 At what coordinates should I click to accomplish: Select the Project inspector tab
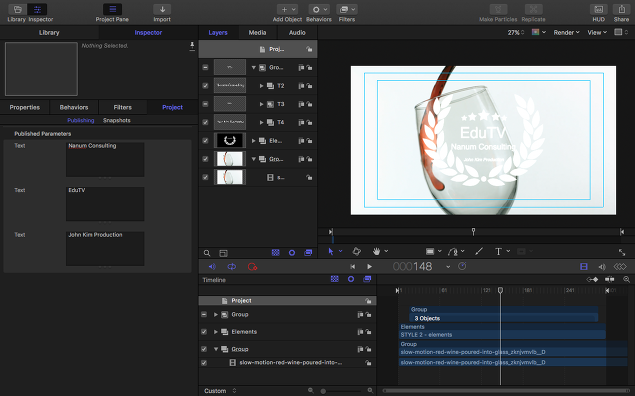[x=173, y=107]
